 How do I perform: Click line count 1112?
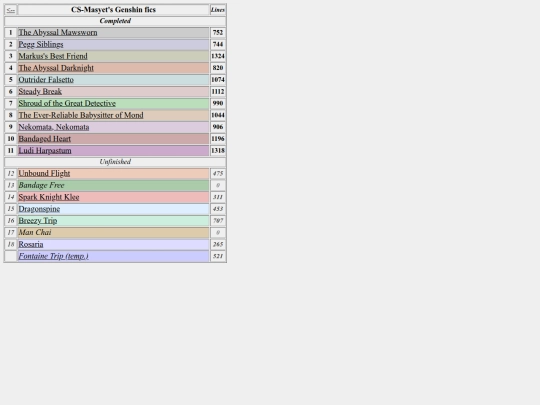[218, 91]
